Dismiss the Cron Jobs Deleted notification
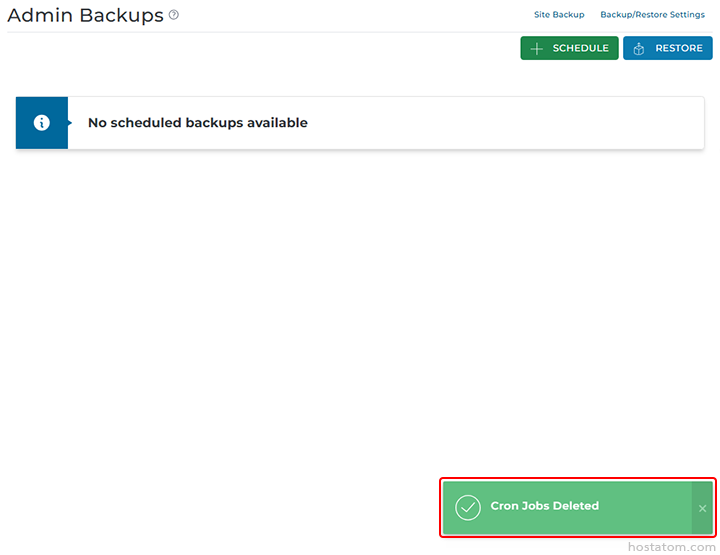The width and height of the screenshot is (720, 555). click(702, 508)
